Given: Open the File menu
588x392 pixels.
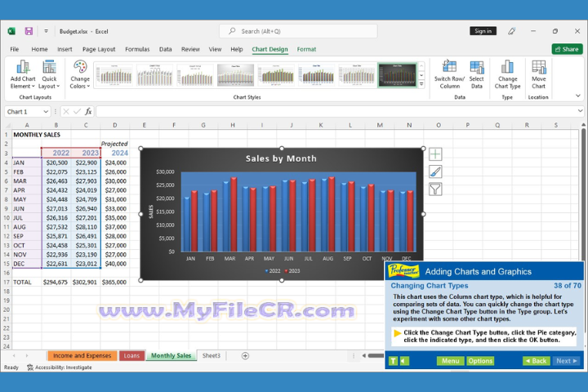Looking at the screenshot, I should pos(14,49).
